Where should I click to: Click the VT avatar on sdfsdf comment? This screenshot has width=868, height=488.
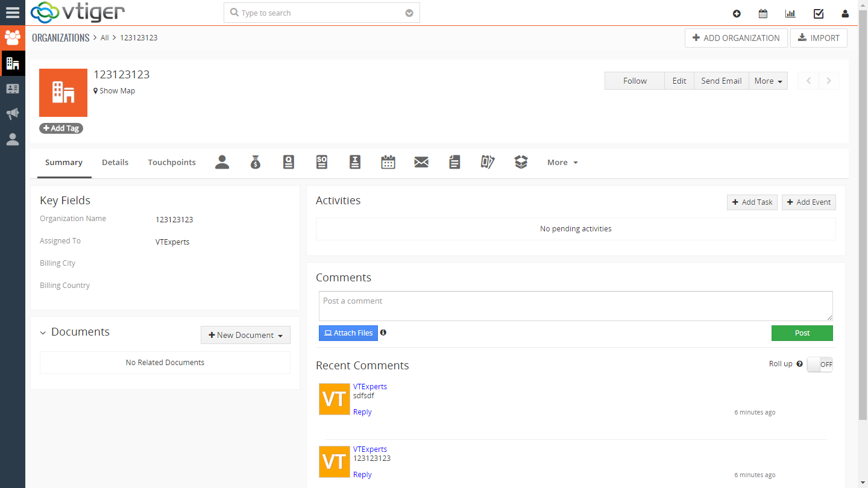click(335, 399)
